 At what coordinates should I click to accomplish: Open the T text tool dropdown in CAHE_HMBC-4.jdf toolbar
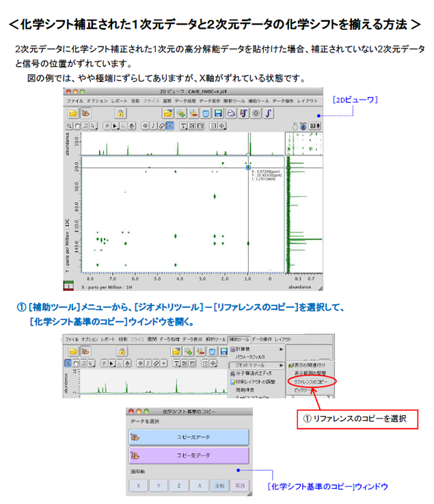point(183,126)
